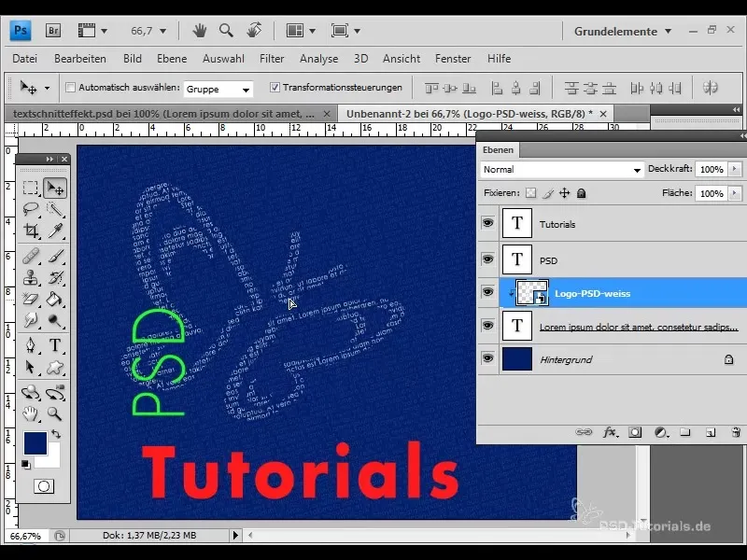
Task: Select the Rectangular Marquee tool
Action: click(31, 188)
